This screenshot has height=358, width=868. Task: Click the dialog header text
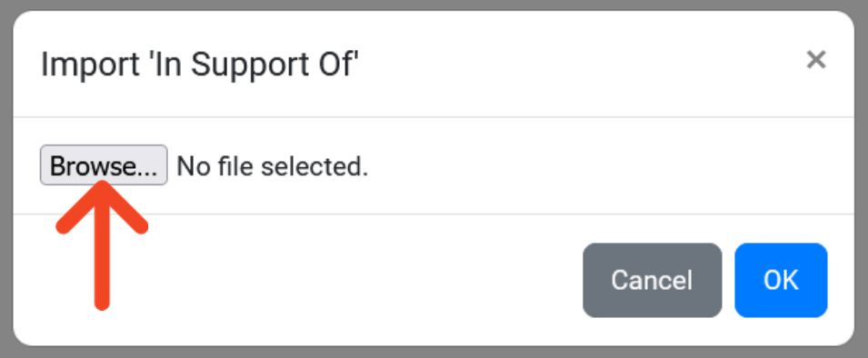(x=200, y=65)
